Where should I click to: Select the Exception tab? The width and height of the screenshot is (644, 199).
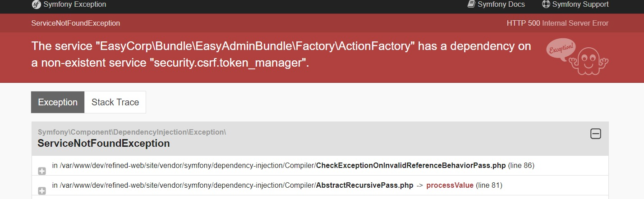coord(58,102)
